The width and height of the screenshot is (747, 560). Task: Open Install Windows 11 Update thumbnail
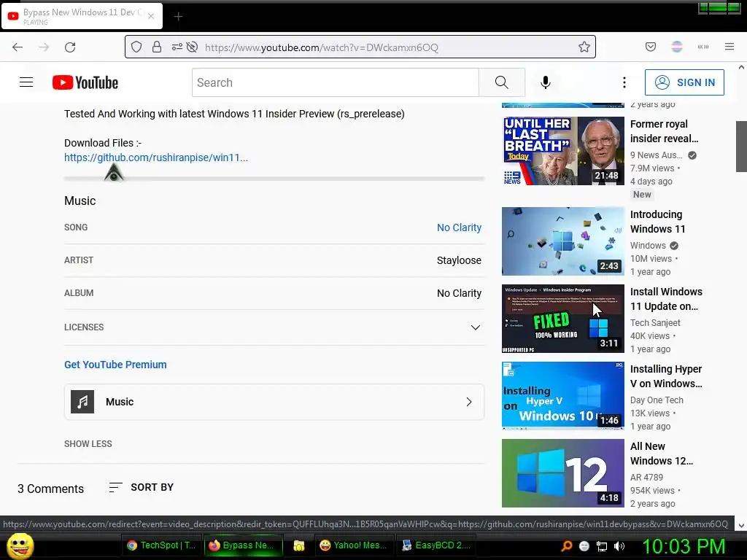point(563,319)
